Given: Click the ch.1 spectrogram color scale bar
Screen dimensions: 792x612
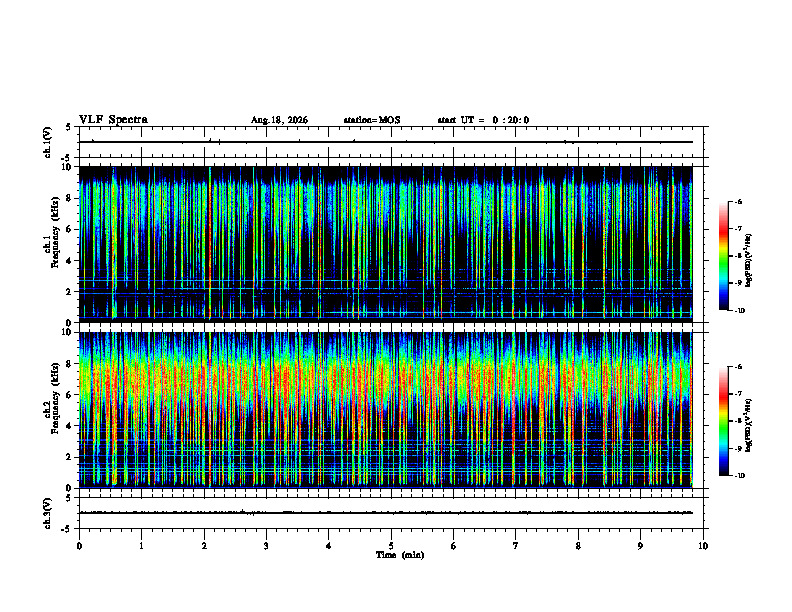Looking at the screenshot, I should click(x=724, y=256).
